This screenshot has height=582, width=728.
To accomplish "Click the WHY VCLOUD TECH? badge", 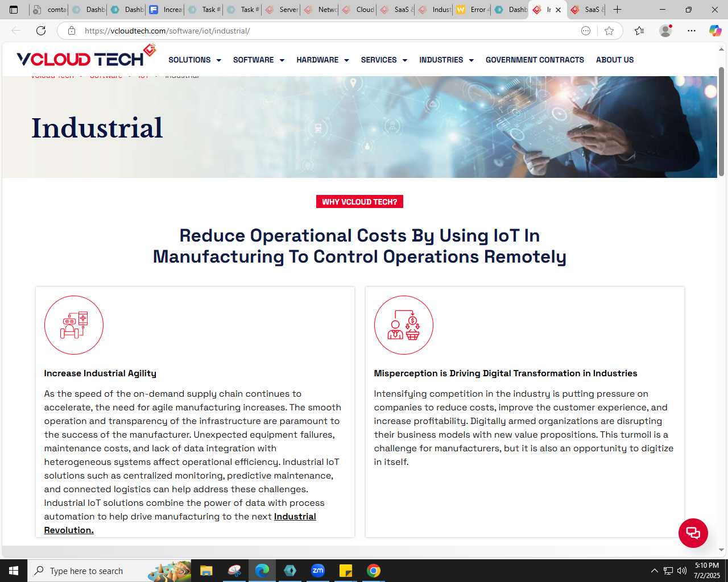I will pyautogui.click(x=359, y=202).
